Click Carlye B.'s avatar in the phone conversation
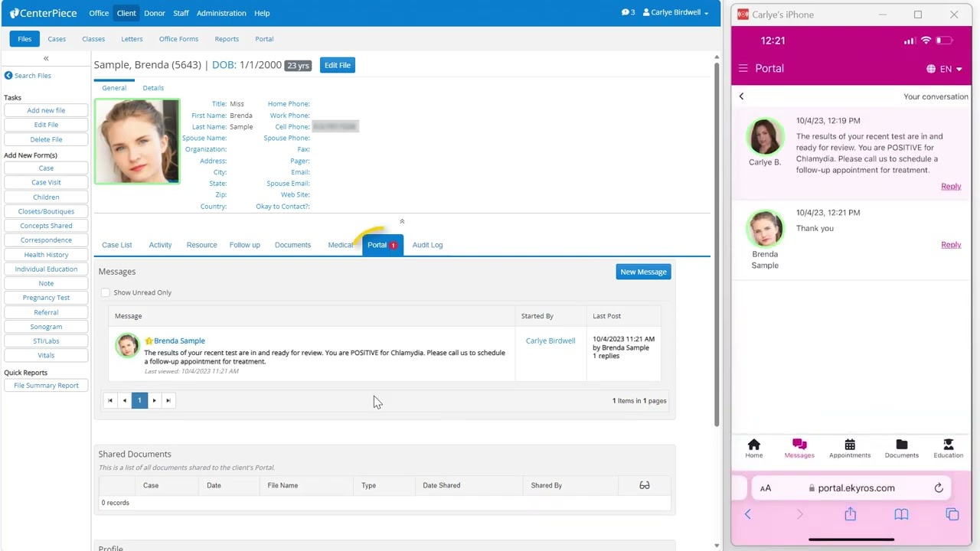 (x=765, y=137)
